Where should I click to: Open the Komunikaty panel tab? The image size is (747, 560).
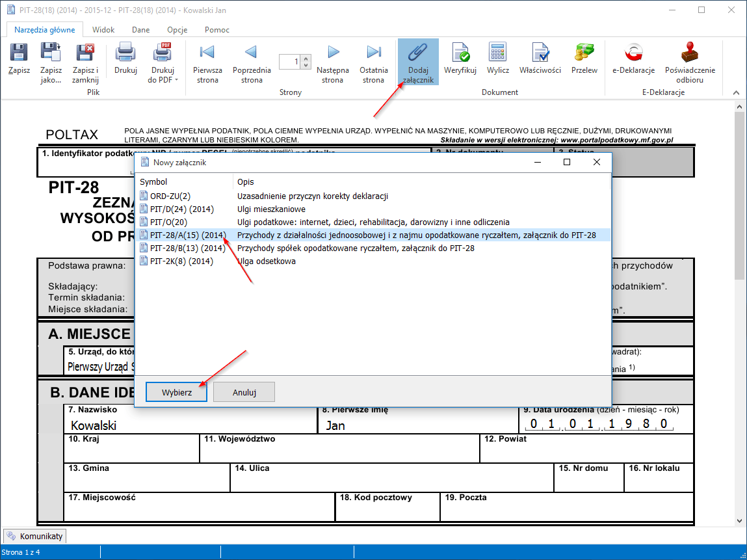(35, 537)
